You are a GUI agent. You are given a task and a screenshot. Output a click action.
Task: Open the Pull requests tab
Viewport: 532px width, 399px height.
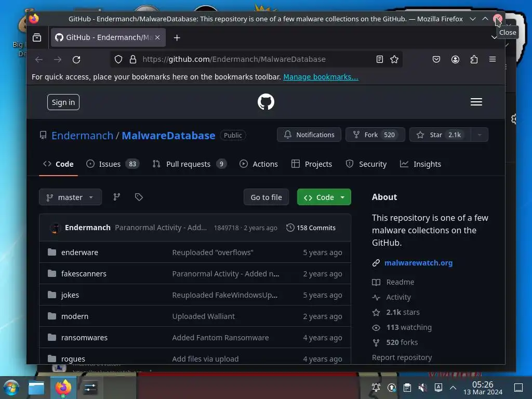point(190,164)
